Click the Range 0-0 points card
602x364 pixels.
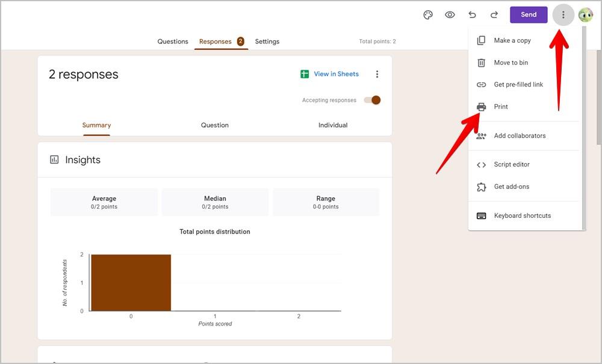[x=326, y=202]
